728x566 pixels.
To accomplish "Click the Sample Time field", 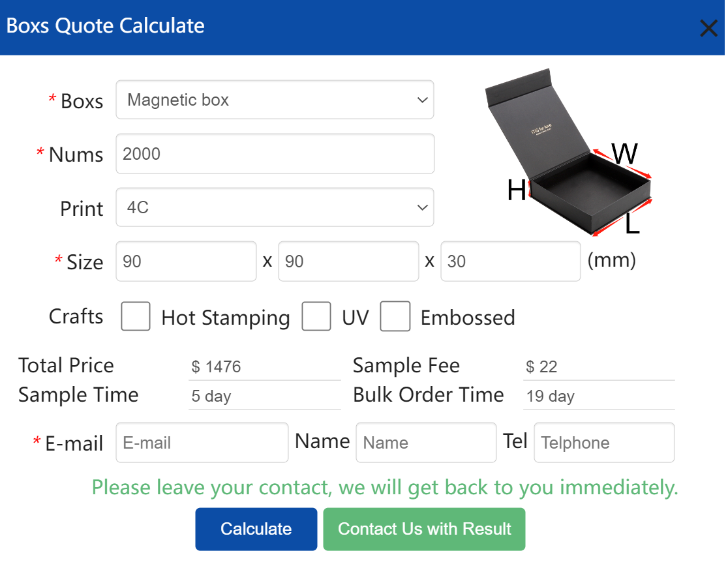I will click(x=264, y=396).
